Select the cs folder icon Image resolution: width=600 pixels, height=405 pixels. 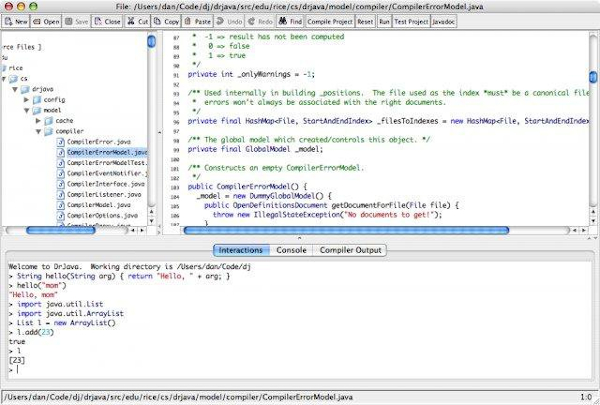(x=14, y=78)
